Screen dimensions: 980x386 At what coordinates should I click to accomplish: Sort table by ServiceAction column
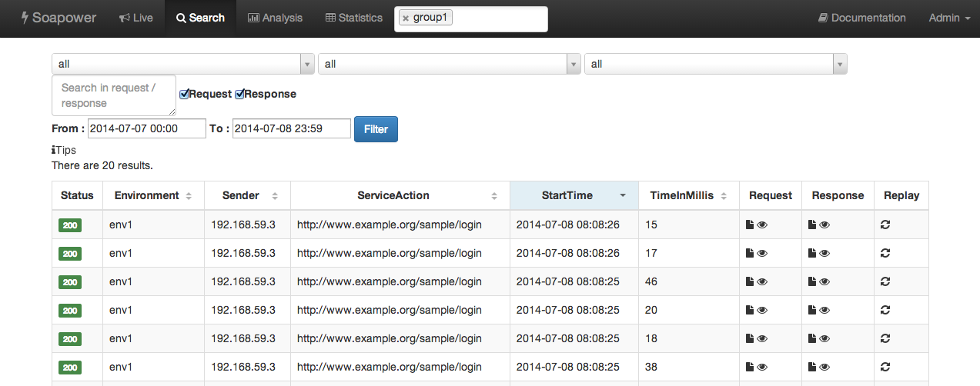click(x=400, y=195)
